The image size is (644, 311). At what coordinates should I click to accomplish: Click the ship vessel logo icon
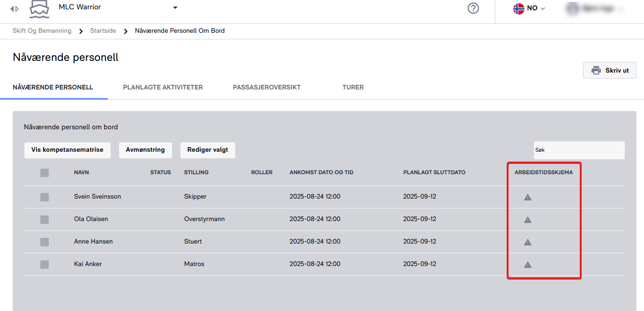[39, 9]
